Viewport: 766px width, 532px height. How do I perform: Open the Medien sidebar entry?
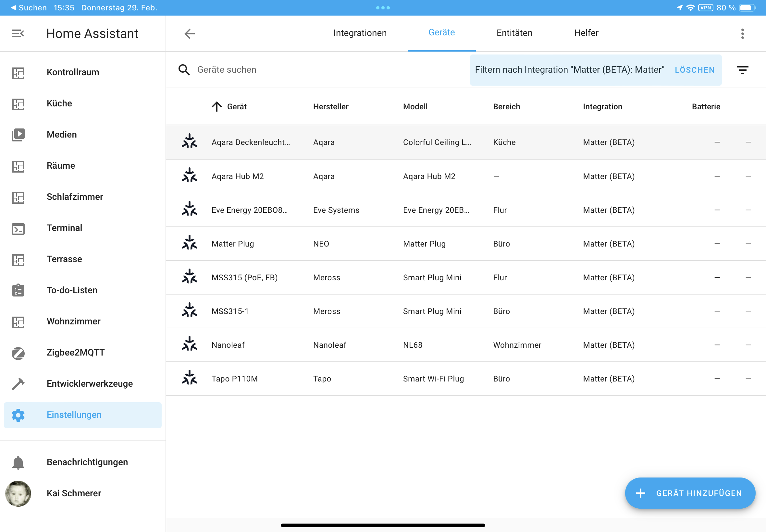click(61, 134)
